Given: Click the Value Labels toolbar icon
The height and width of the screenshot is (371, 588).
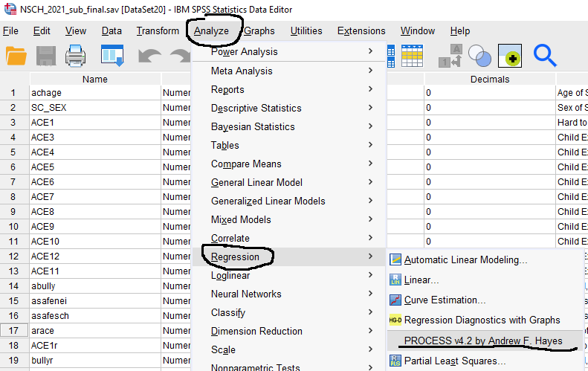Looking at the screenshot, I should (450, 56).
